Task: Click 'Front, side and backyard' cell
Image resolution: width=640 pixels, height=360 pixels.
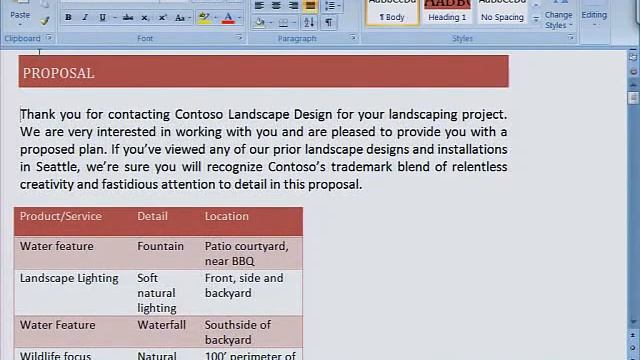Action: click(x=244, y=285)
